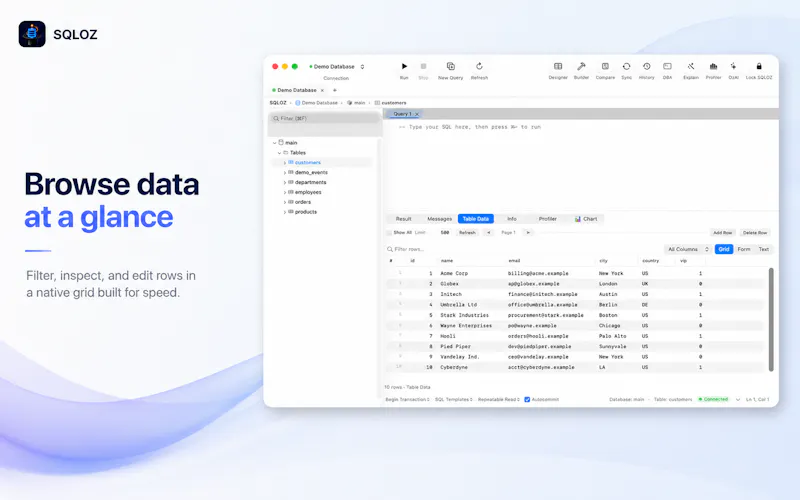
Task: Expand the products table node
Action: (285, 212)
